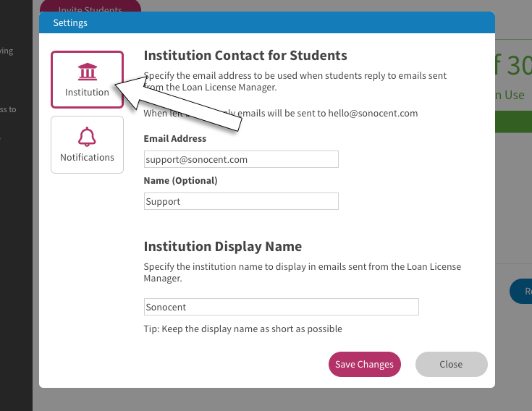Open the Institution settings tab

(87, 80)
